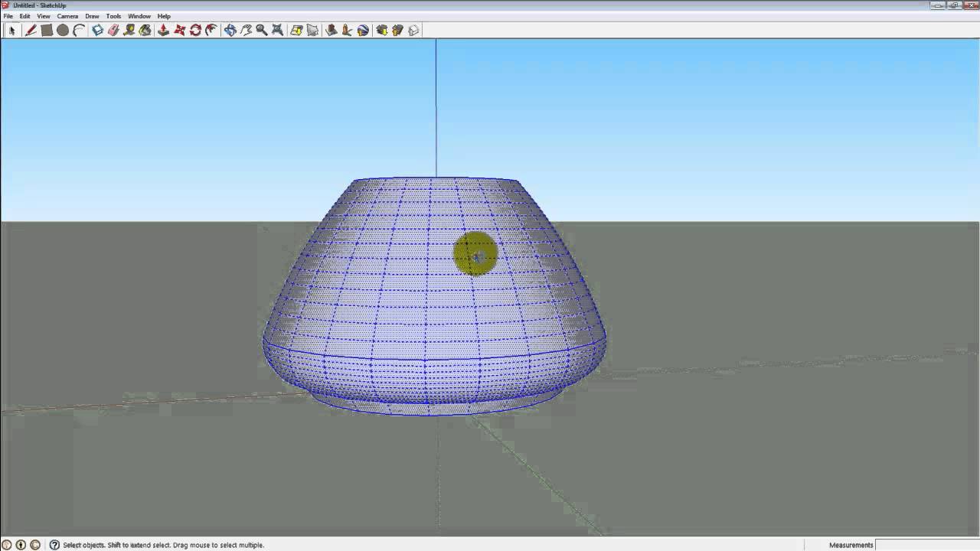Image resolution: width=980 pixels, height=551 pixels.
Task: Select the Select (arrow) tool
Action: (12, 30)
